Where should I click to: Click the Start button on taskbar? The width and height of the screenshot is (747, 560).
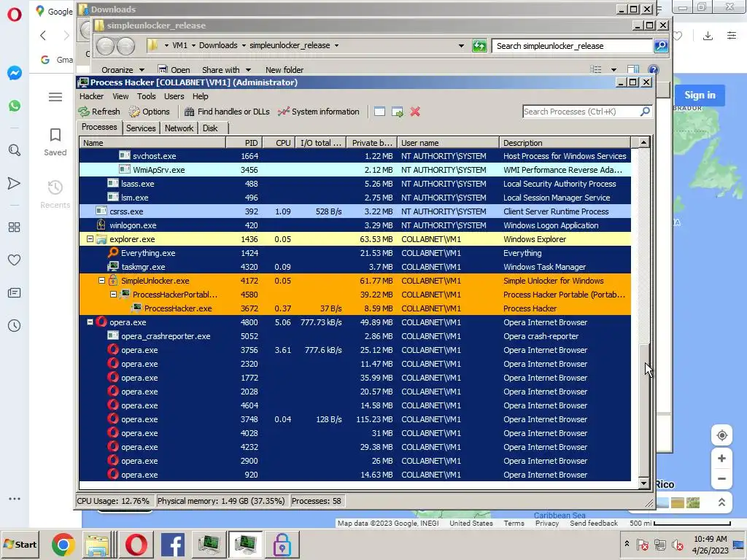coord(20,544)
